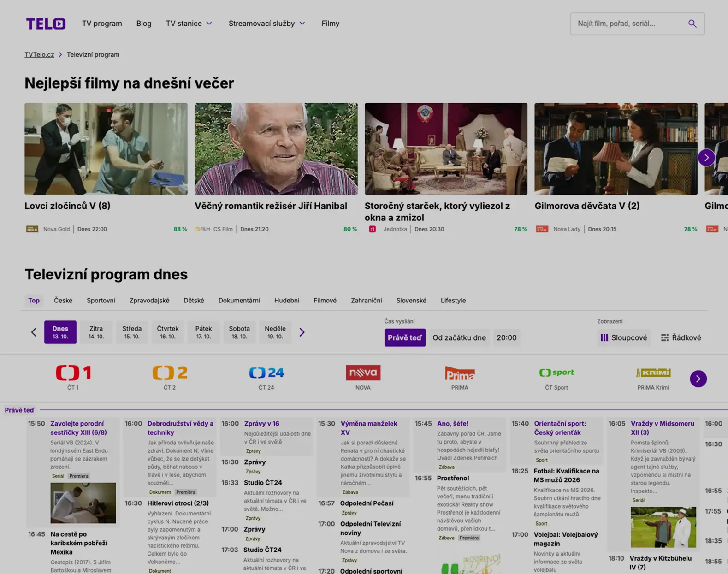This screenshot has width=728, height=574.
Task: Select the Právě teď time filter
Action: [404, 337]
